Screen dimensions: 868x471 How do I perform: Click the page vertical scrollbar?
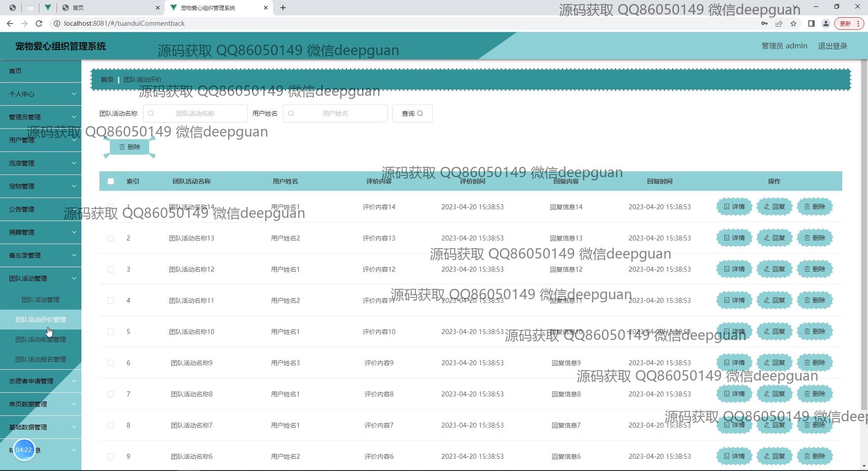(x=864, y=235)
